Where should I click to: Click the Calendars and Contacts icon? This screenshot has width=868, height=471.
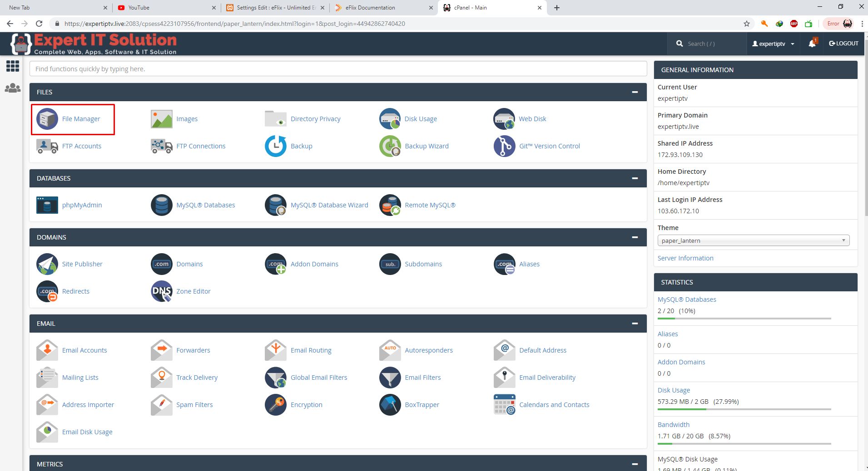tap(504, 405)
